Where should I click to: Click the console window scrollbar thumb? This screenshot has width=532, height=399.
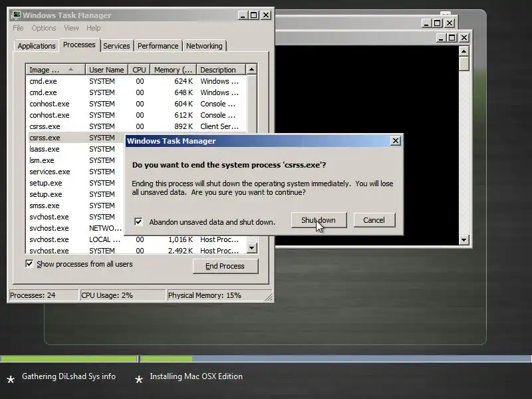(464, 64)
